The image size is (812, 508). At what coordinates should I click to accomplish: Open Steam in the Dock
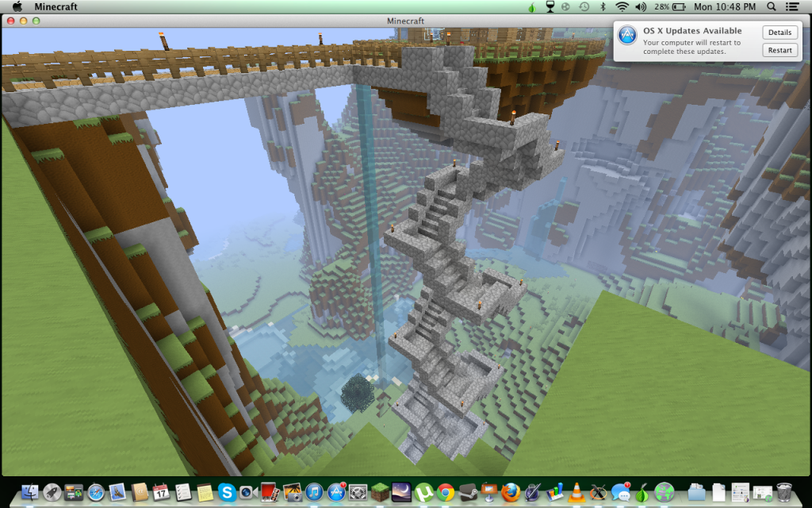(467, 492)
